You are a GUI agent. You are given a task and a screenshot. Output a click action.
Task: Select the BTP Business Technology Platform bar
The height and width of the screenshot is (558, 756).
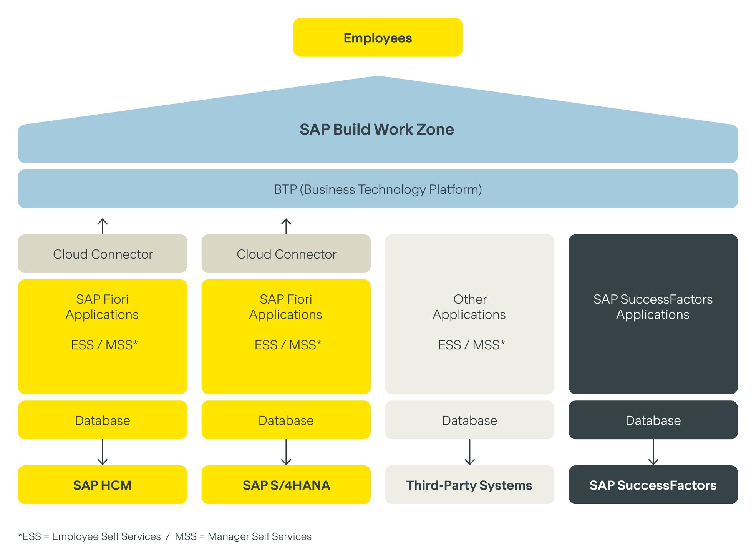click(378, 189)
